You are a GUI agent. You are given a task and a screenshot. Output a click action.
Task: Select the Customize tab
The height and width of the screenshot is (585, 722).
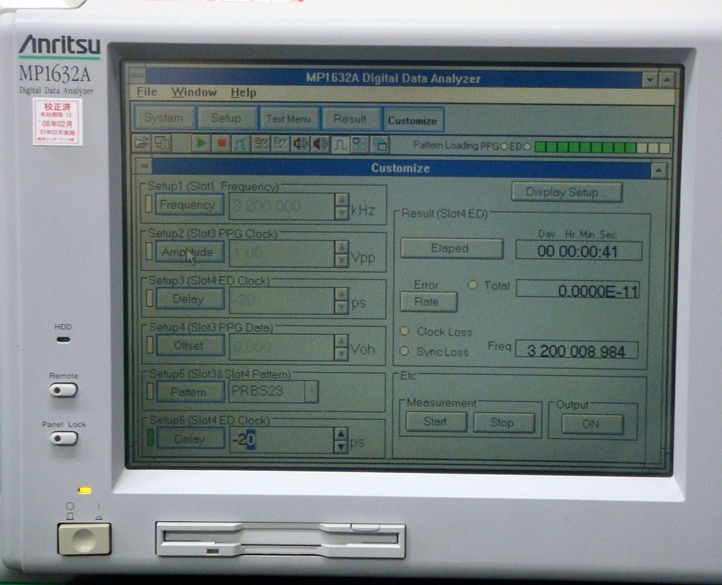[x=413, y=120]
